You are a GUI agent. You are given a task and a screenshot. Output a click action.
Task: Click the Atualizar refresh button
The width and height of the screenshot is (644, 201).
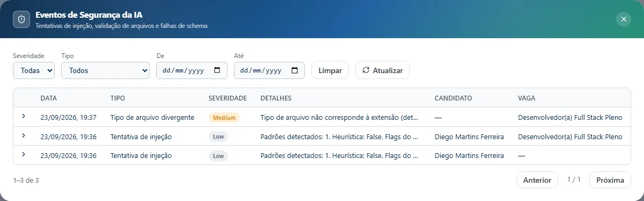[x=383, y=70]
